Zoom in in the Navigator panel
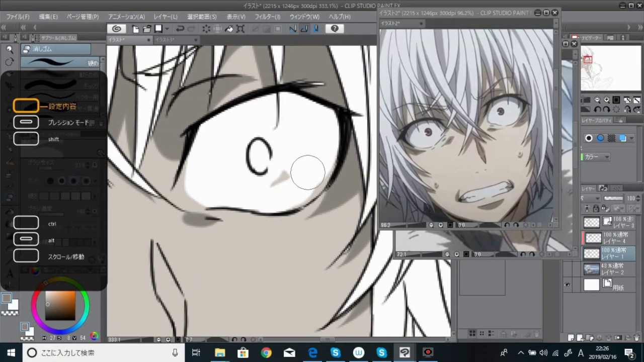 point(606,100)
